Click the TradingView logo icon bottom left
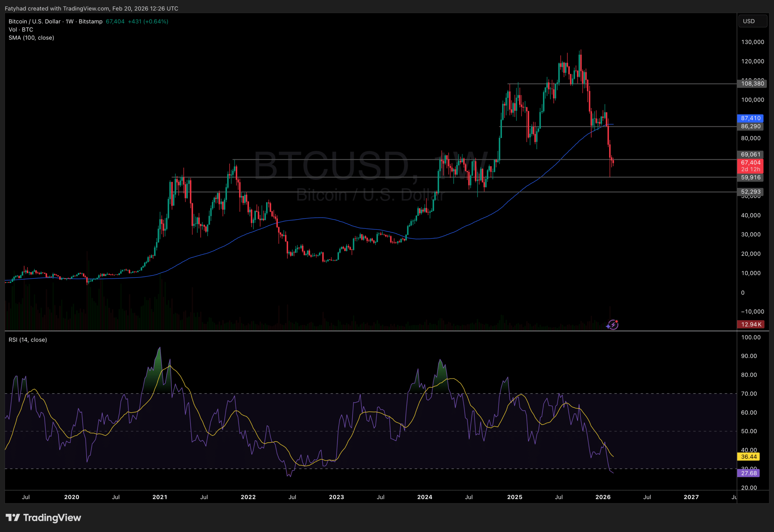 pyautogui.click(x=13, y=518)
